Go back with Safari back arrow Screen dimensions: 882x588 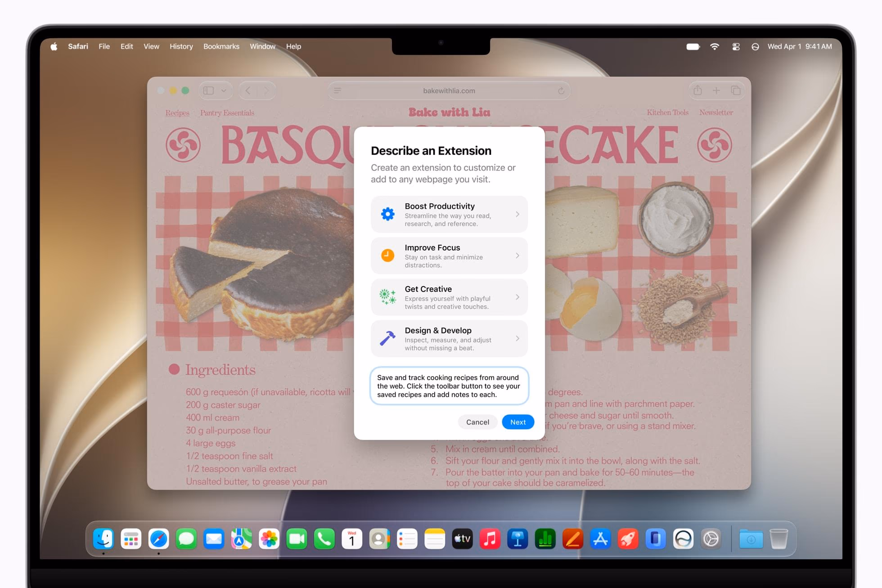click(248, 90)
